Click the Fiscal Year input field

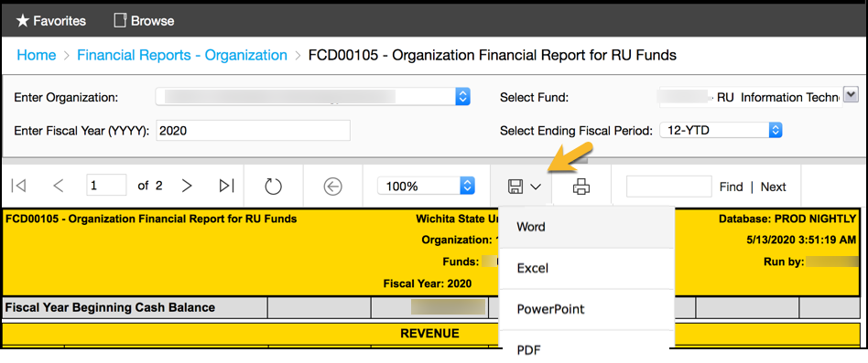pyautogui.click(x=253, y=131)
